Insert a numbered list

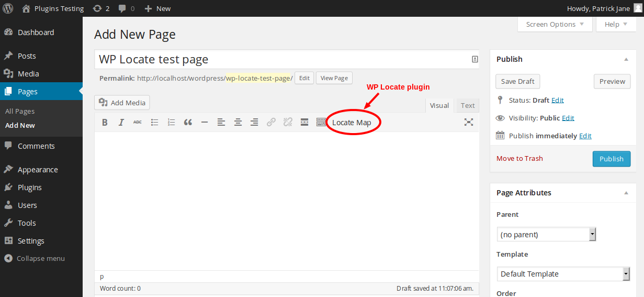click(171, 123)
